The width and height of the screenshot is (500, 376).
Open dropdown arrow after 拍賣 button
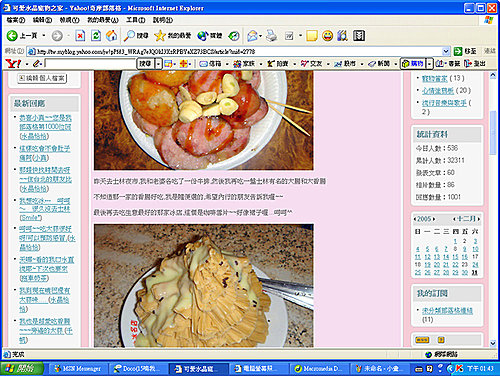[294, 64]
